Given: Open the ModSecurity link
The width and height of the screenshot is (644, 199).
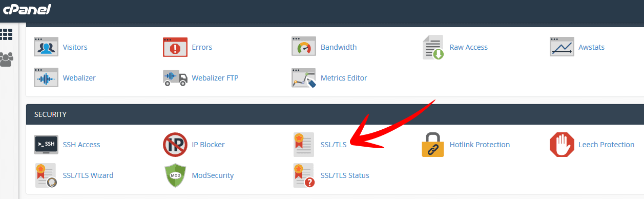Looking at the screenshot, I should (x=213, y=175).
